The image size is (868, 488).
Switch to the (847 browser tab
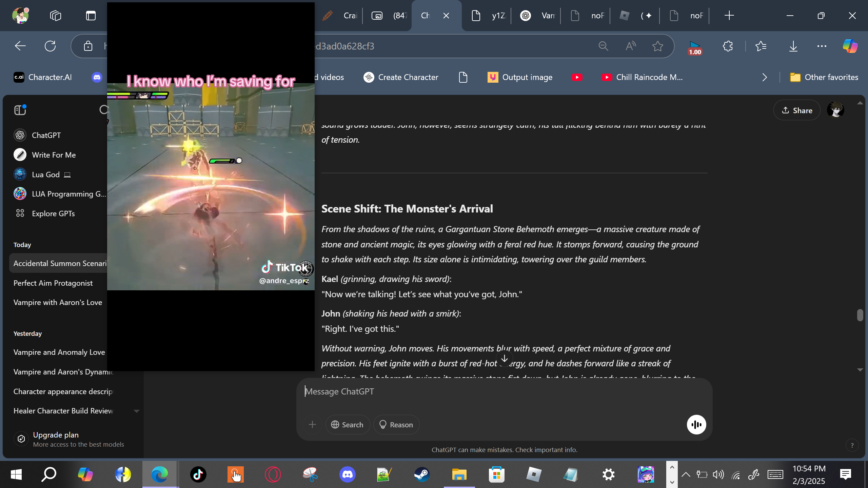tap(389, 16)
